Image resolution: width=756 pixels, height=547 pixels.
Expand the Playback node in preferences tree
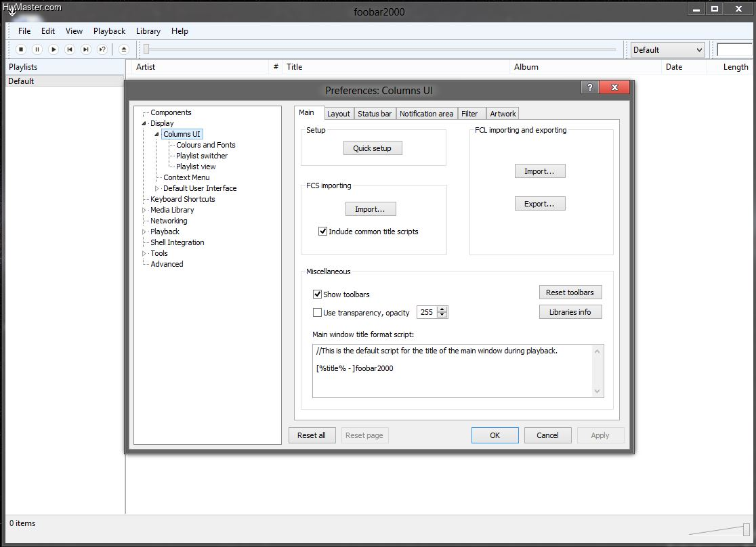tap(144, 232)
